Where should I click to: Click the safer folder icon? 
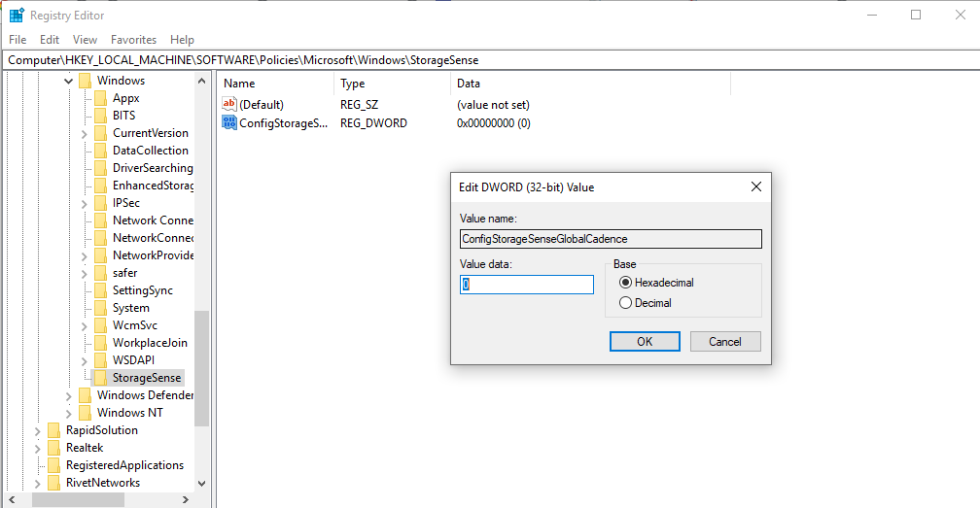point(101,273)
